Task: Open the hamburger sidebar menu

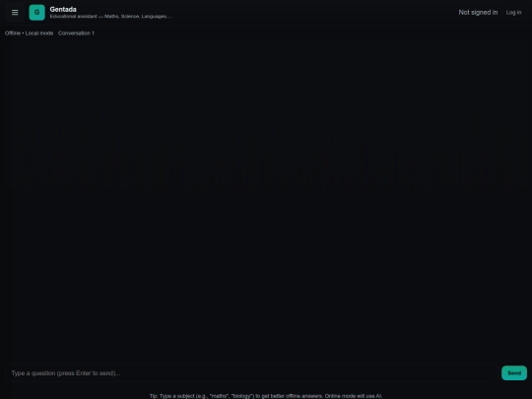Action: (15, 13)
